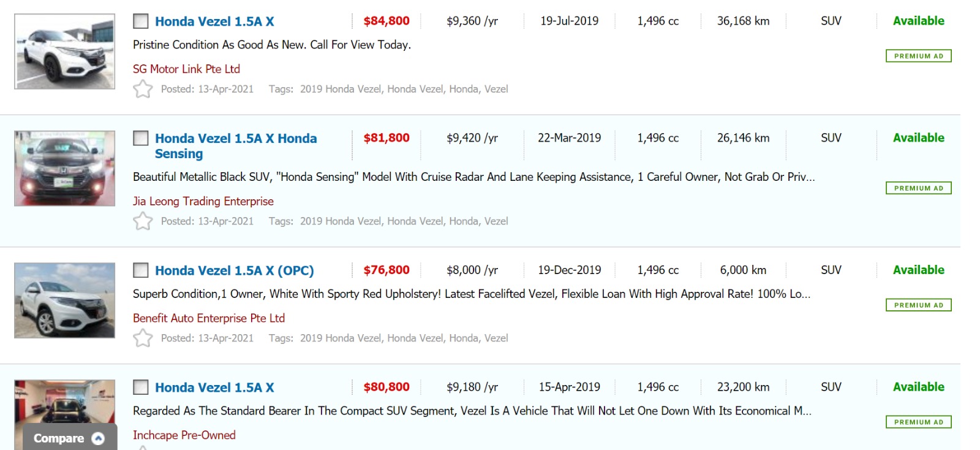Viewport: 980px width, 450px height.
Task: Favorite the Jia Leong Trading Vezel listing
Action: pyautogui.click(x=143, y=221)
